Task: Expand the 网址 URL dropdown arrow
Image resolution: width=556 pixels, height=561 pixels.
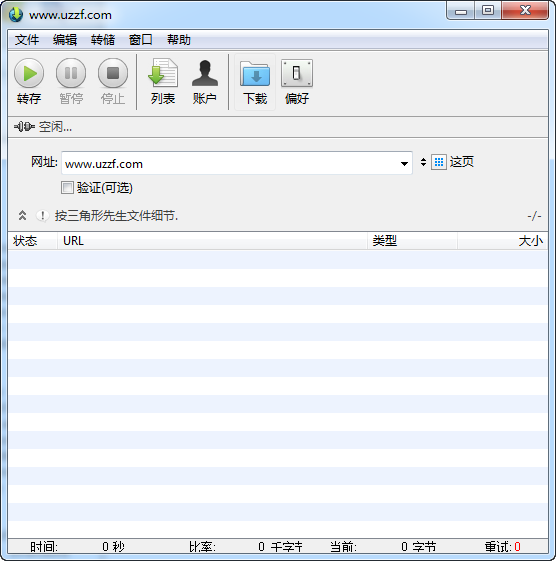Action: 404,164
